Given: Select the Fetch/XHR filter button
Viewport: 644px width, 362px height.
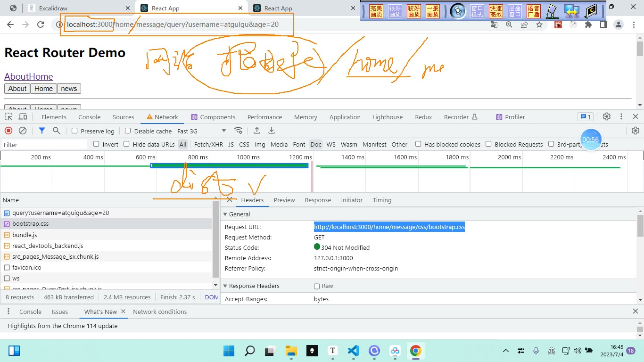Looking at the screenshot, I should [x=208, y=144].
